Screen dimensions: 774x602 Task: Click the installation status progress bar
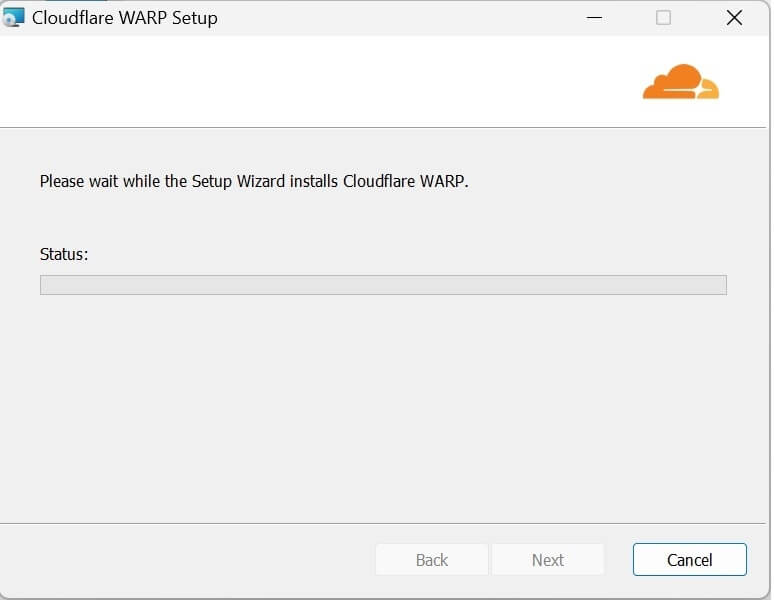click(x=383, y=285)
